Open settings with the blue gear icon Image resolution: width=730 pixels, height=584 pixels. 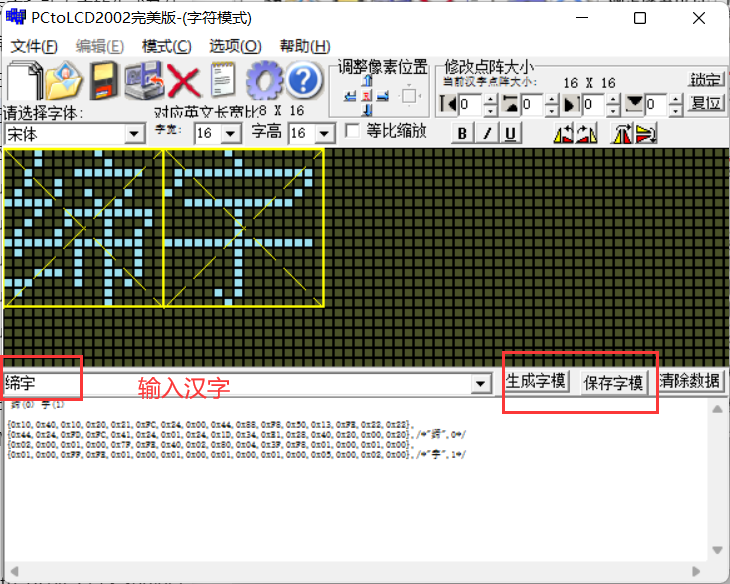(x=264, y=80)
